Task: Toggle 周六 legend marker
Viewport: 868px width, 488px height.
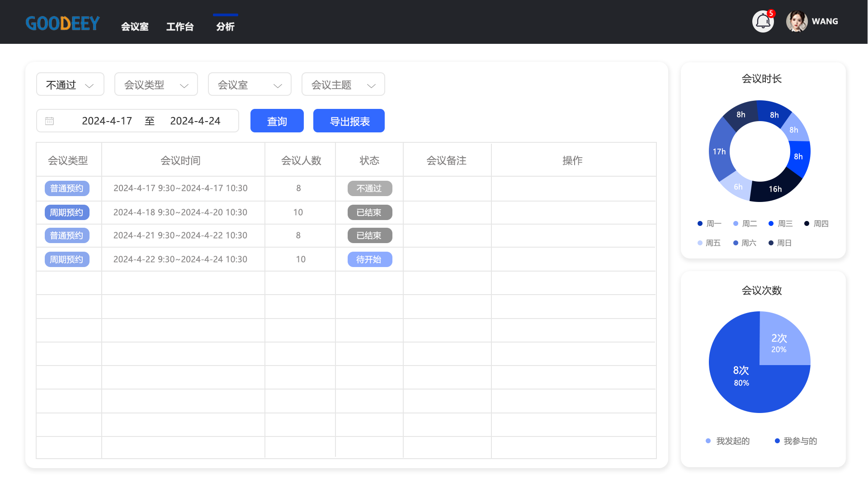Action: (736, 243)
